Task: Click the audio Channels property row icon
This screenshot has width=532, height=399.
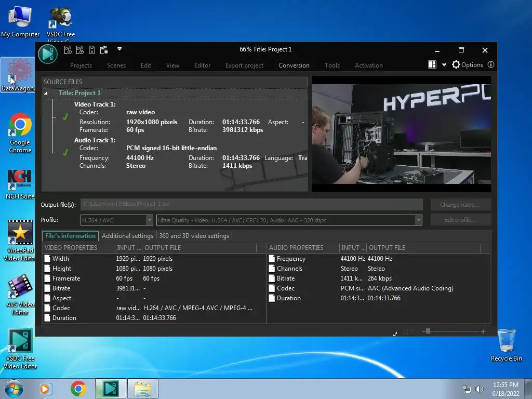Action: pos(272,269)
